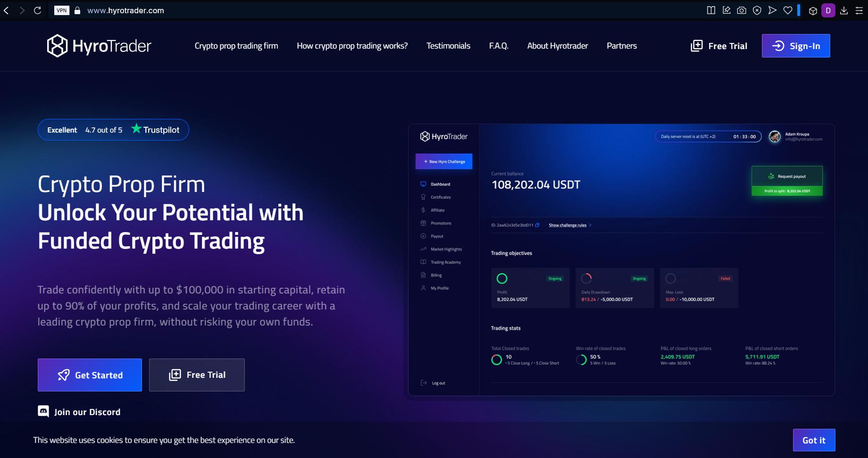Click the 108,202.04 USDT balance text
The height and width of the screenshot is (458, 868).
click(x=536, y=185)
